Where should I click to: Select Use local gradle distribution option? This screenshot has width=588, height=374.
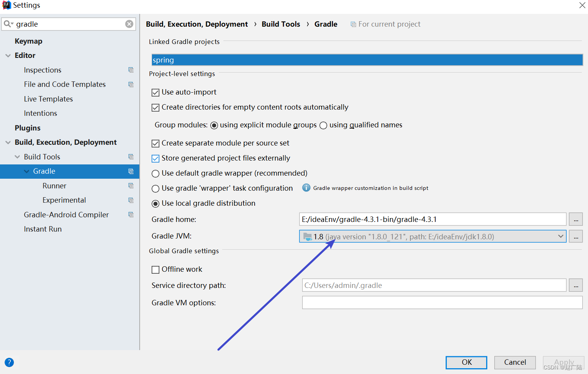pyautogui.click(x=155, y=204)
